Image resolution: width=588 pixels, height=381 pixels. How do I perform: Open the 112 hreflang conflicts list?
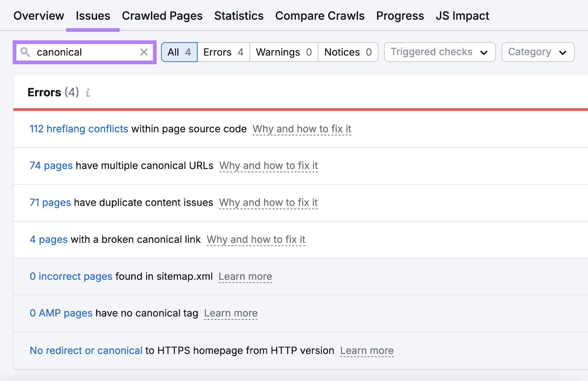[x=79, y=129]
